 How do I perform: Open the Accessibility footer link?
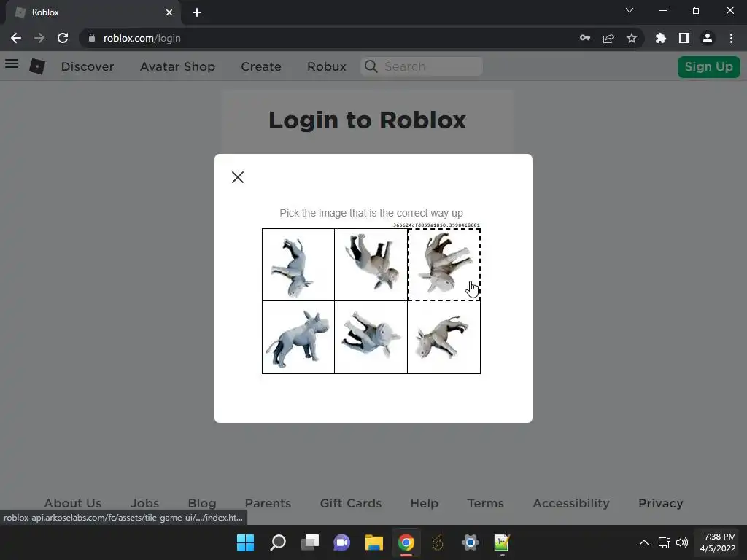click(571, 503)
